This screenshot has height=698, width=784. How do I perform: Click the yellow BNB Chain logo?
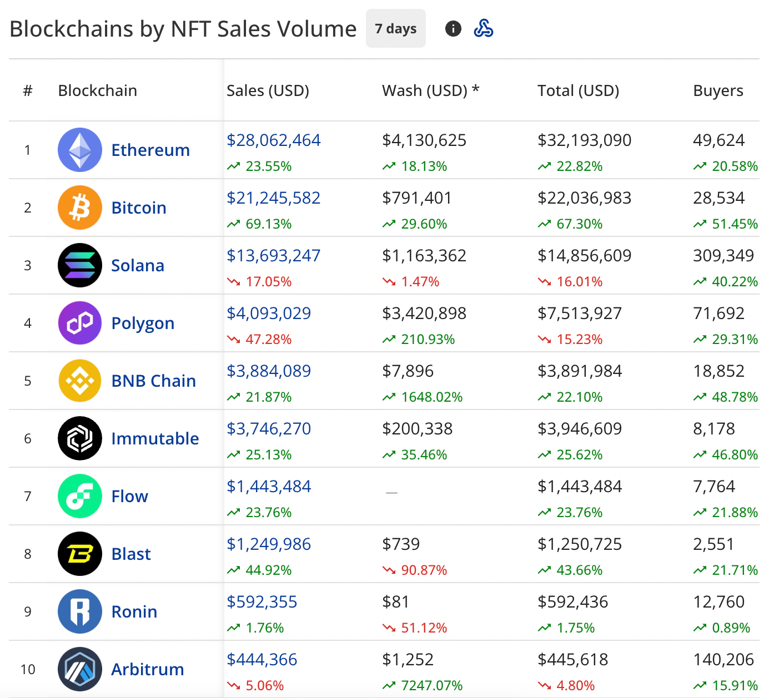point(80,381)
